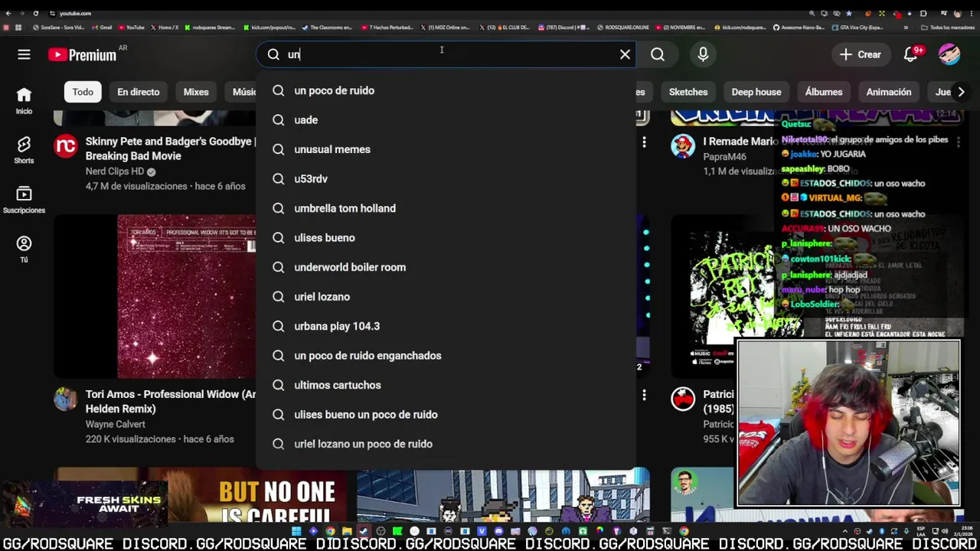Go back with the browser back arrow

[x=8, y=13]
